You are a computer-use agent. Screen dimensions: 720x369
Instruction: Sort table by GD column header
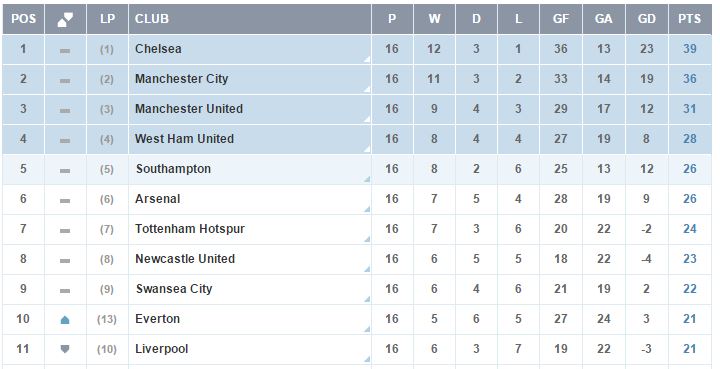(x=647, y=19)
